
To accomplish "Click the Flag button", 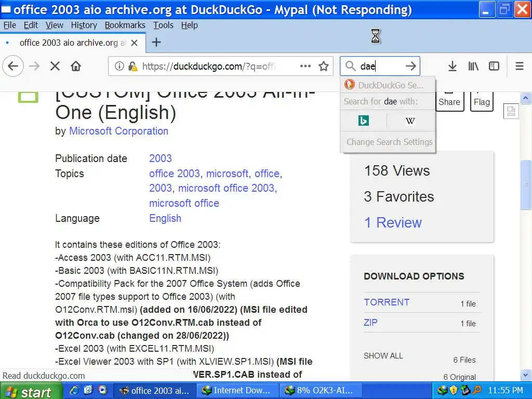I will pyautogui.click(x=482, y=101).
